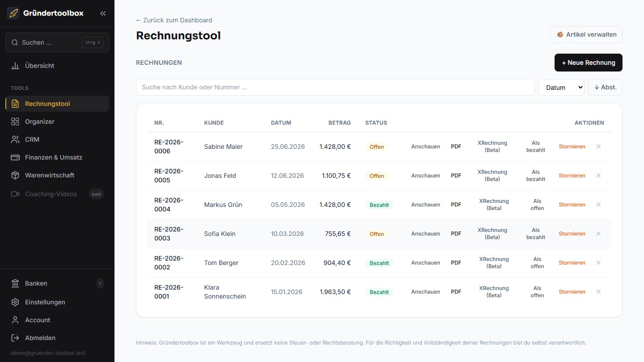Screen dimensions: 644x362
Task: Delete invoice RE-2026-0006 with the X icon
Action: click(598, 147)
